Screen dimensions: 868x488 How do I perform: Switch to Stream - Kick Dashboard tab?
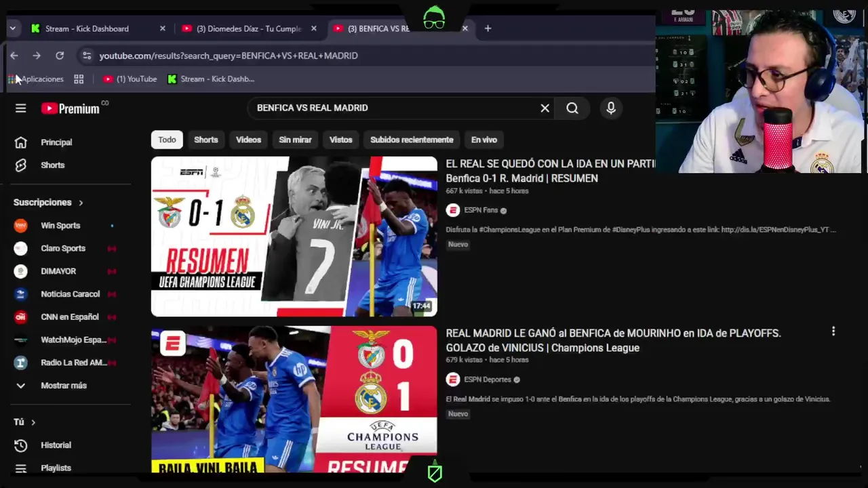click(x=87, y=28)
